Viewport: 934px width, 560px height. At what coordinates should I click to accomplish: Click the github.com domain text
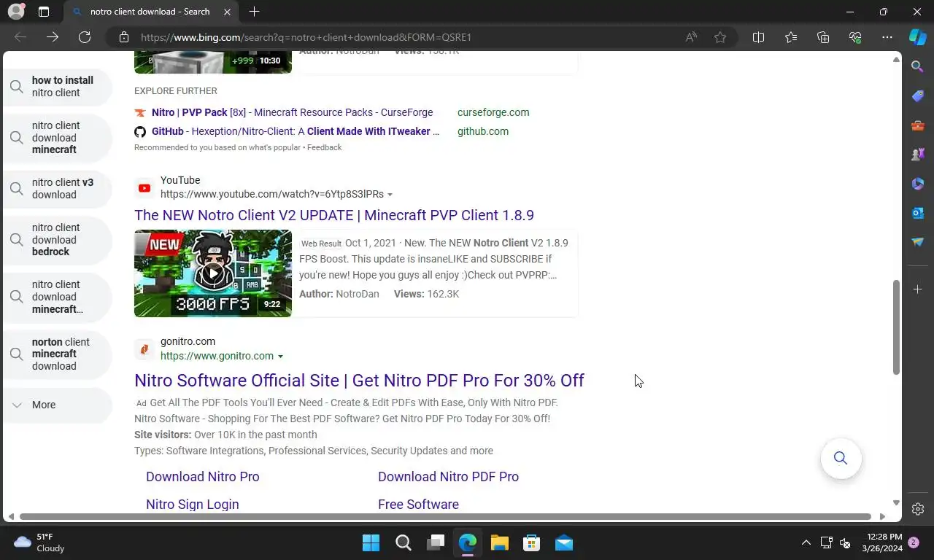pyautogui.click(x=483, y=131)
